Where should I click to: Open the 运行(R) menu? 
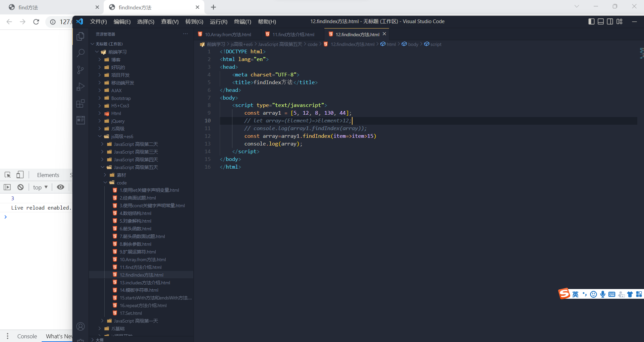[218, 21]
